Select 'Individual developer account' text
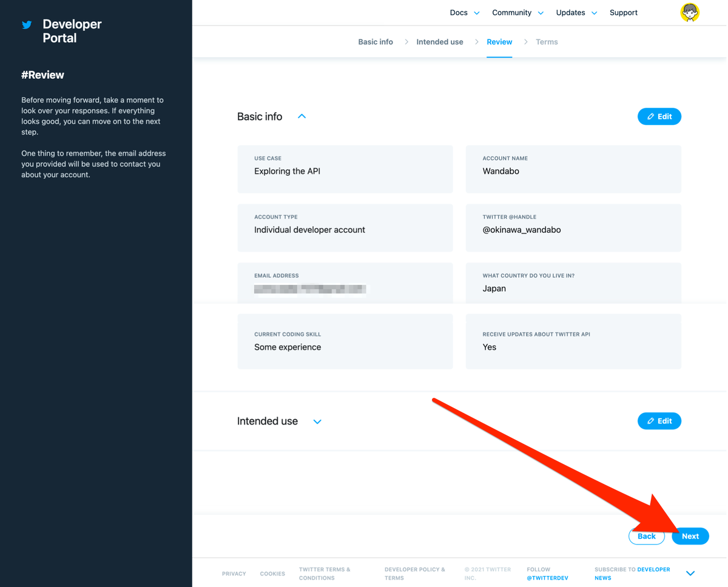The height and width of the screenshot is (587, 728). (309, 230)
